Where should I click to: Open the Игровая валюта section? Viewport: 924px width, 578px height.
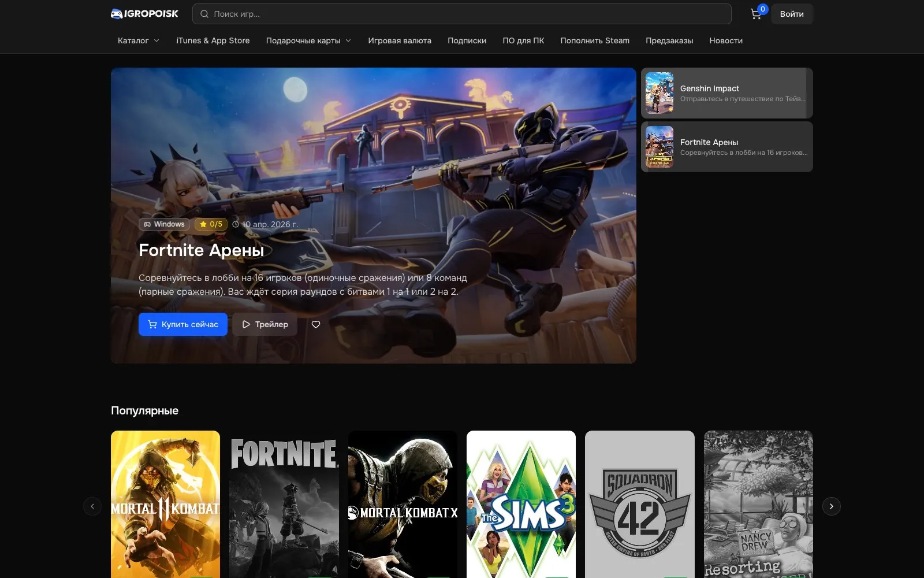click(x=400, y=40)
